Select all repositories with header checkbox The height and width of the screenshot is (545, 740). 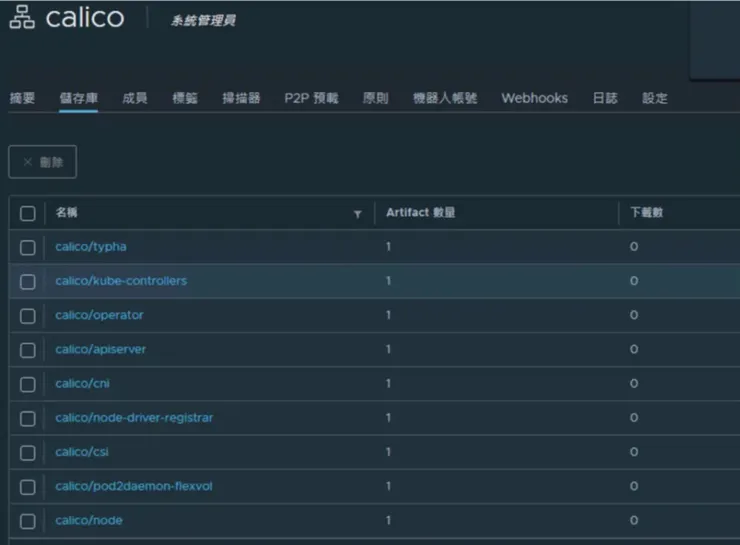(x=28, y=213)
